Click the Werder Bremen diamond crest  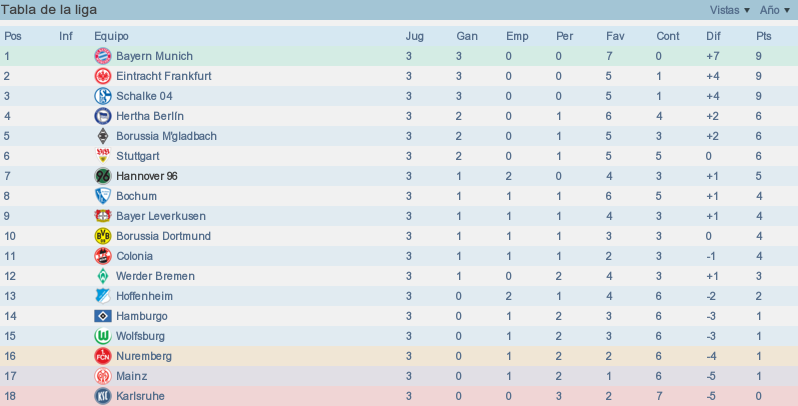[x=103, y=276]
